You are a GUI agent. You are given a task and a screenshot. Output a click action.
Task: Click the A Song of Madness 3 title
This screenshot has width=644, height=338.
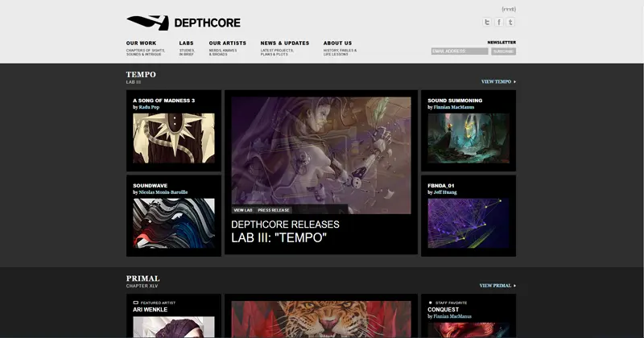click(164, 101)
